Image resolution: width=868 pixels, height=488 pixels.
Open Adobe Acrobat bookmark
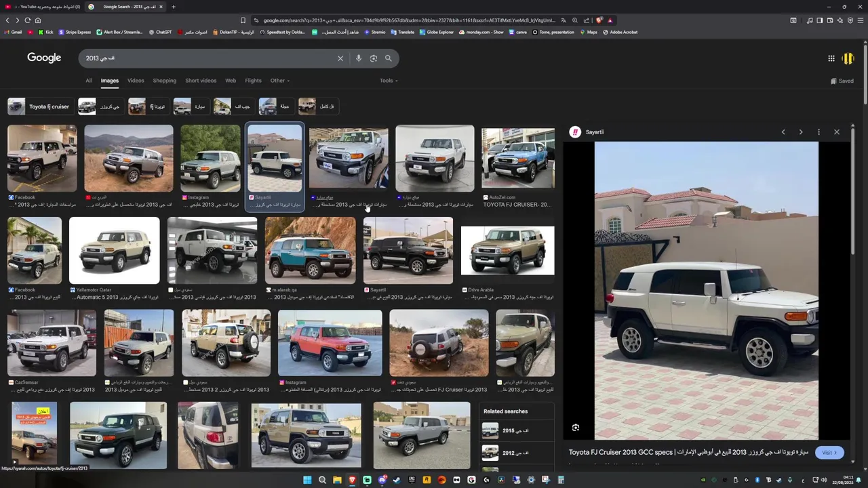(x=620, y=32)
